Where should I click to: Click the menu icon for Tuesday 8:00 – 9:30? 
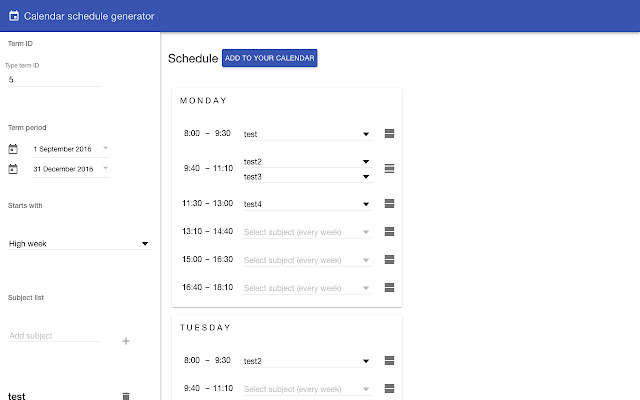pos(389,360)
